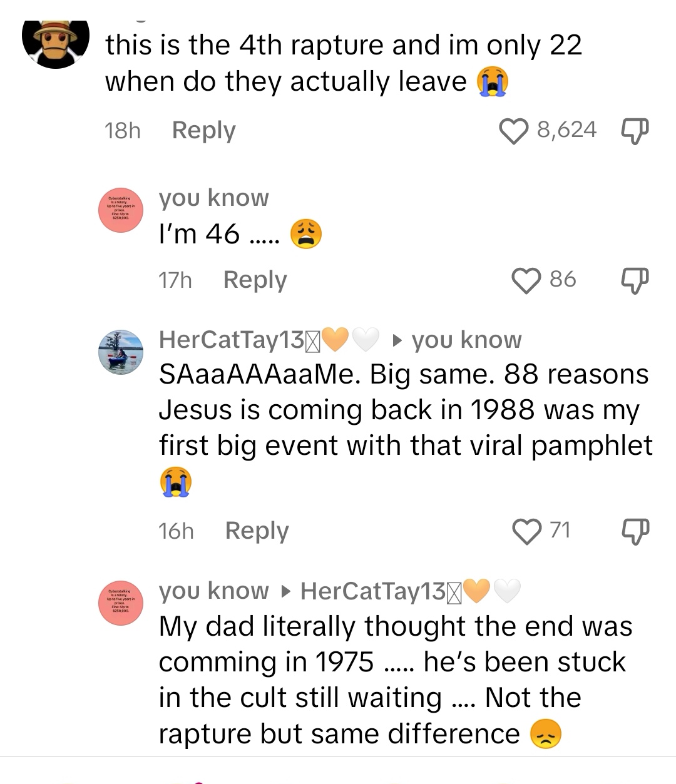The image size is (676, 784).
Task: Dislike HerCatTay13's pamphlet comment
Action: click(x=634, y=531)
